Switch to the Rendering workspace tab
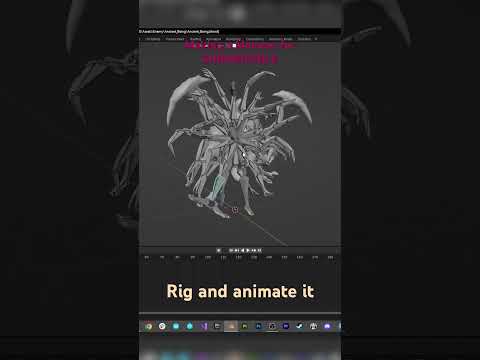Viewport: 480px width, 360px height. pyautogui.click(x=233, y=39)
